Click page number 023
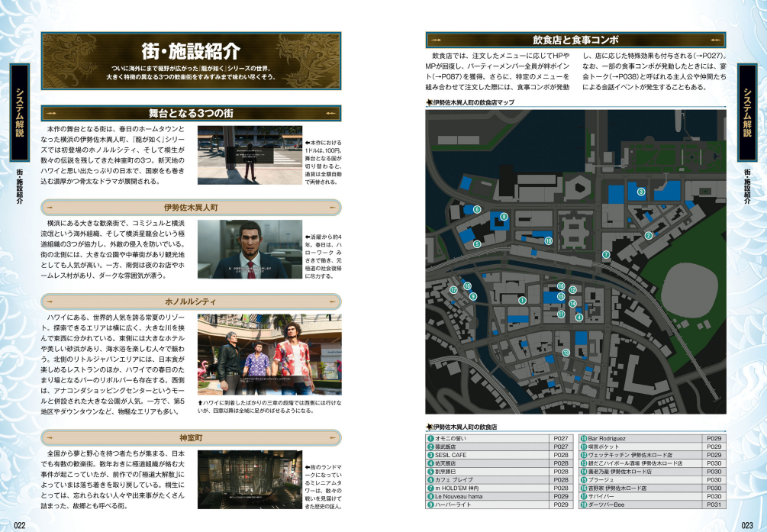 click(x=747, y=525)
